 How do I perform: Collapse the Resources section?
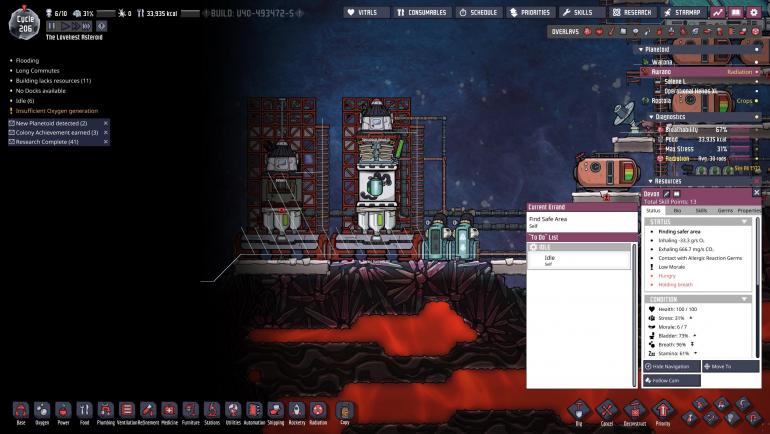tap(650, 181)
